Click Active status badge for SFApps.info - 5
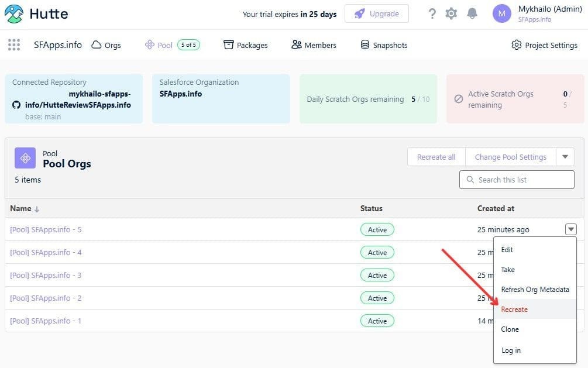The image size is (588, 368). click(377, 229)
